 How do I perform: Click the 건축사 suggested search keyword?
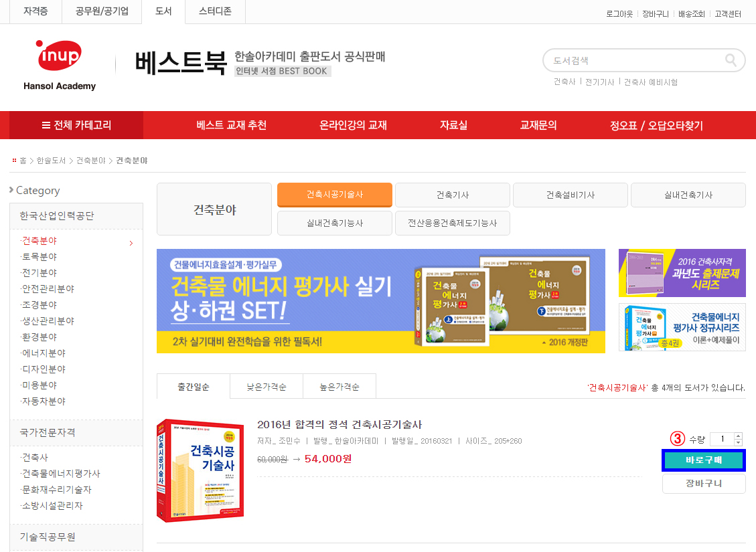tap(564, 82)
